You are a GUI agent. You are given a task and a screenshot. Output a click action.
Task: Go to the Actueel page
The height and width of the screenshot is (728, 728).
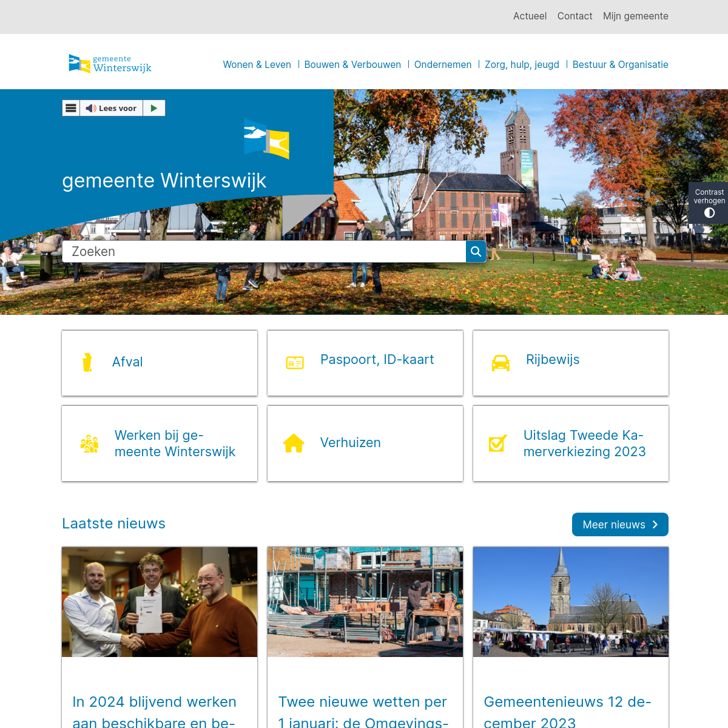[530, 16]
